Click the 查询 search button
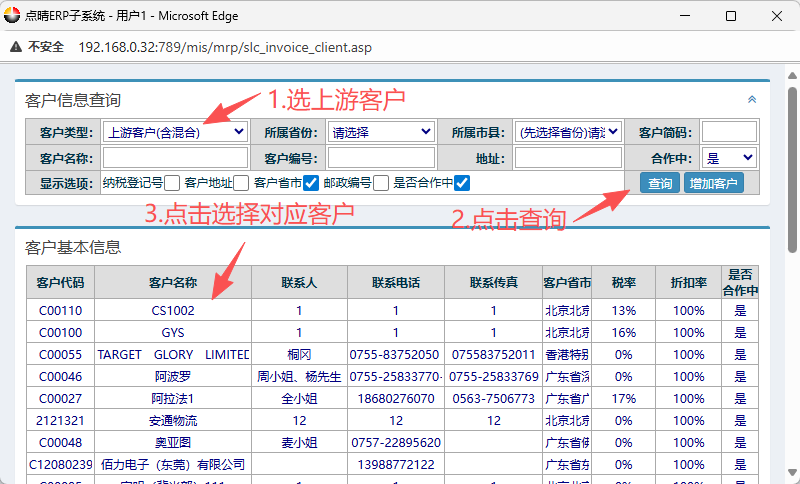 (x=659, y=183)
